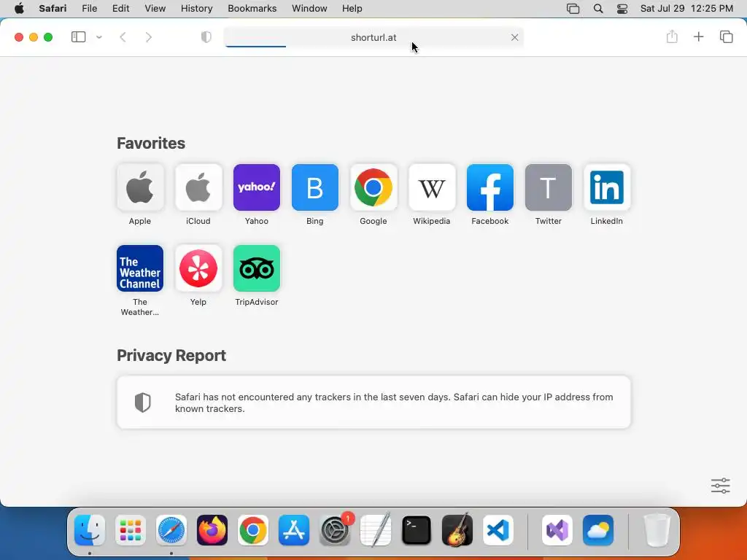Open the File menu
Screen dimensions: 747x560
pyautogui.click(x=90, y=9)
